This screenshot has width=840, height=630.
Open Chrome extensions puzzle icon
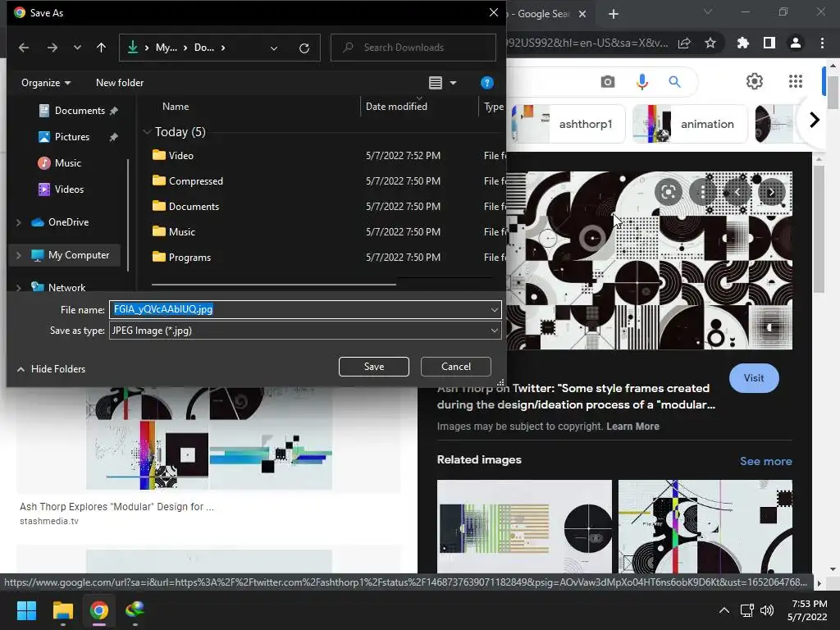743,43
